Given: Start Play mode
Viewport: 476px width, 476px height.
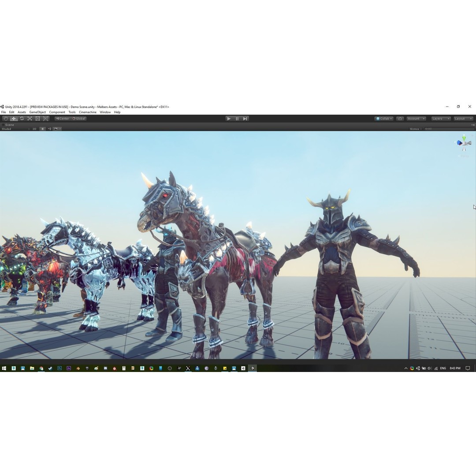Looking at the screenshot, I should coord(229,119).
